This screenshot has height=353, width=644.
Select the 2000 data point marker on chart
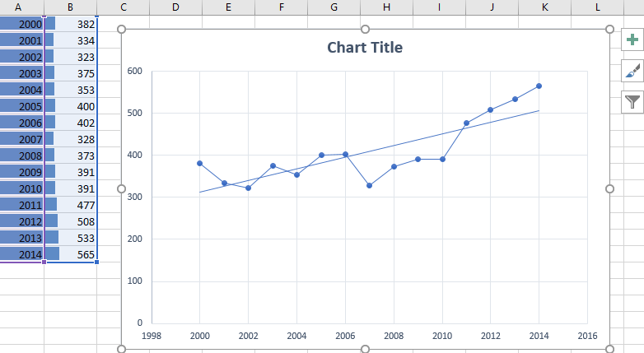[199, 164]
